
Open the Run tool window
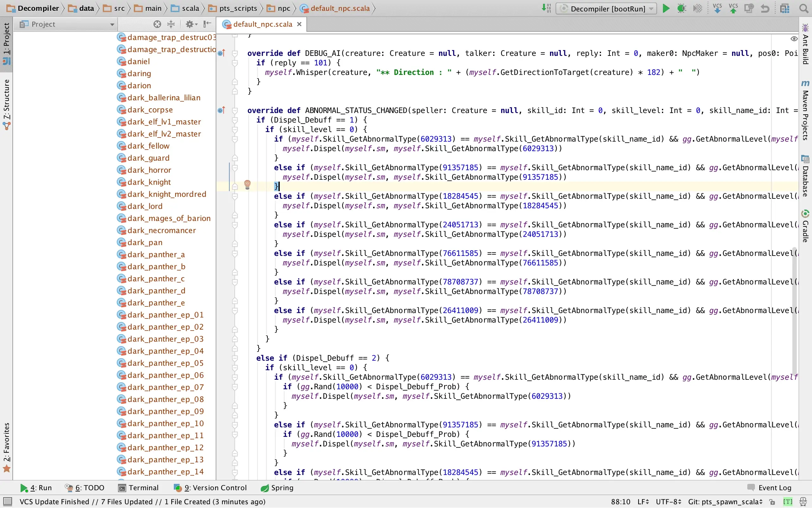[x=36, y=487]
